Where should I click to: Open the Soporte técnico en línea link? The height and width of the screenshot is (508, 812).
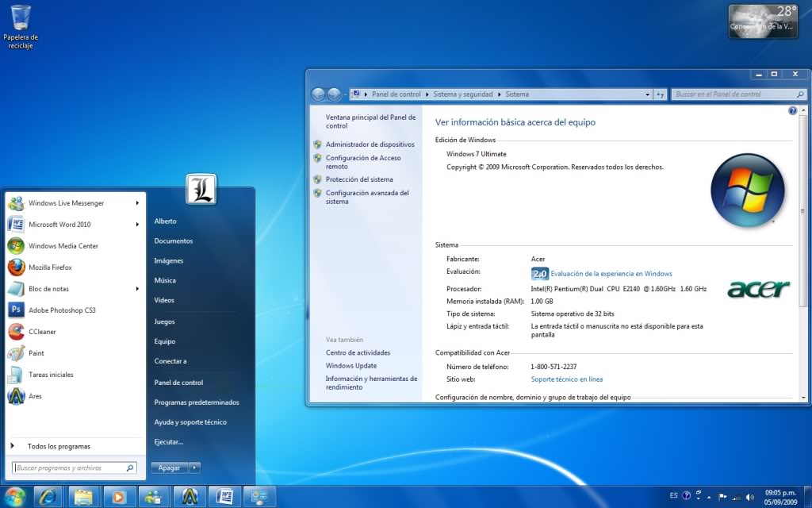[568, 379]
